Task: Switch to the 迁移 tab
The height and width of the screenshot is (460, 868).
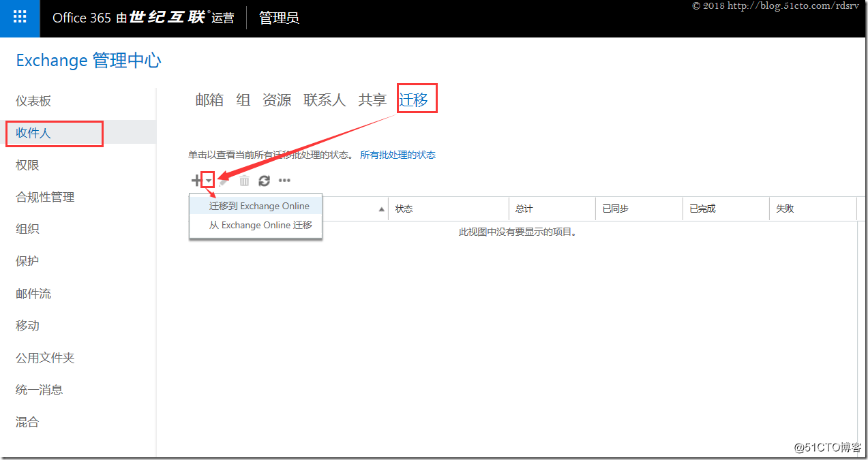Action: (x=414, y=100)
